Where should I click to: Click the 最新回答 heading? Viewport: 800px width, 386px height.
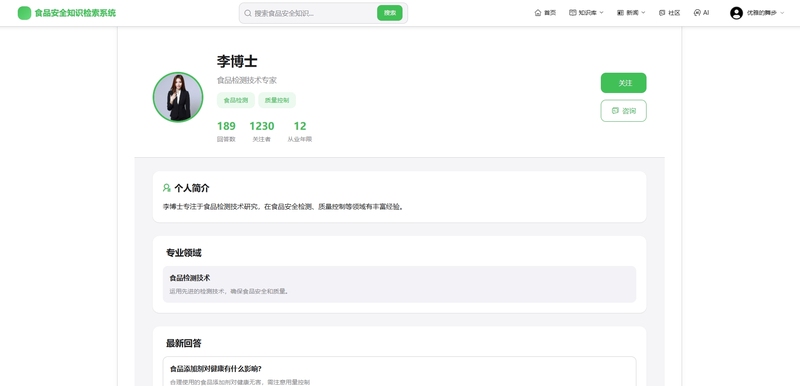(x=184, y=343)
